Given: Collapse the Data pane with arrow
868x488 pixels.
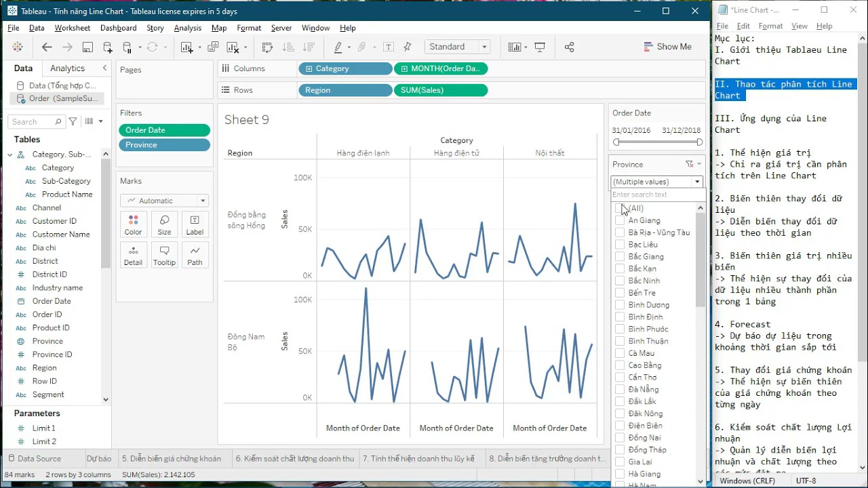Looking at the screenshot, I should [x=104, y=68].
